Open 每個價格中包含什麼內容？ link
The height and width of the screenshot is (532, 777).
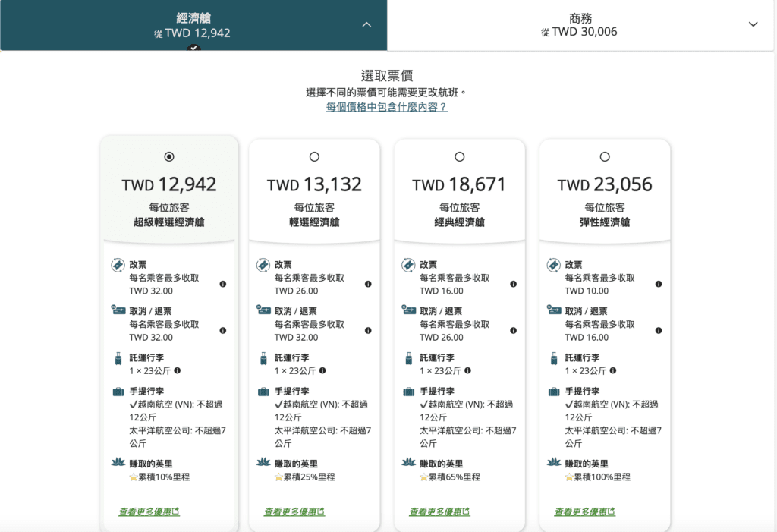(386, 106)
